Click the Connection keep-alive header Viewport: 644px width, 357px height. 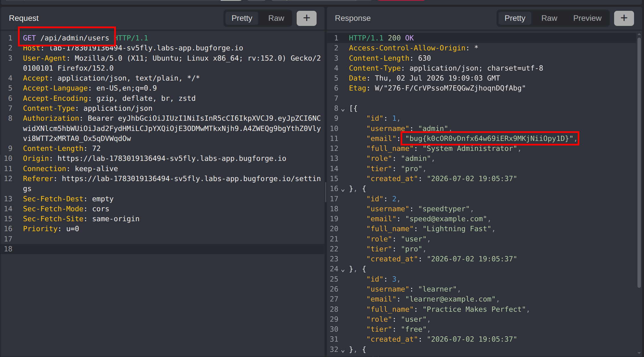(70, 169)
